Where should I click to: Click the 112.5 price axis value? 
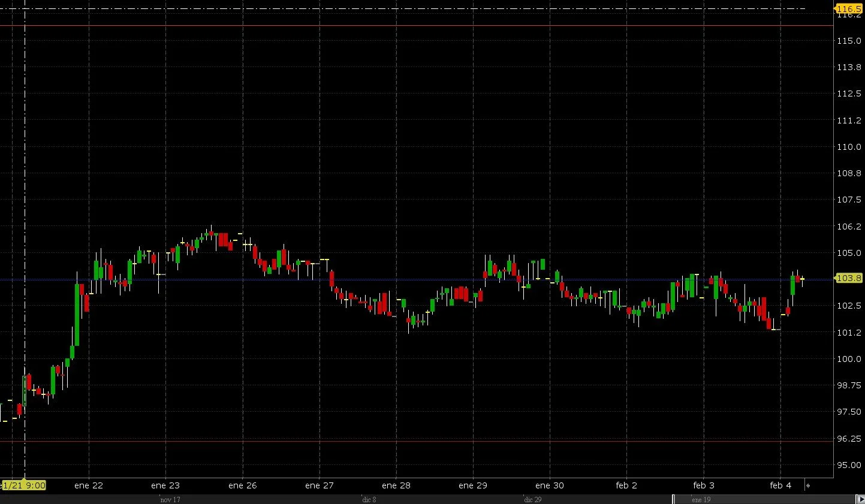[x=849, y=93]
